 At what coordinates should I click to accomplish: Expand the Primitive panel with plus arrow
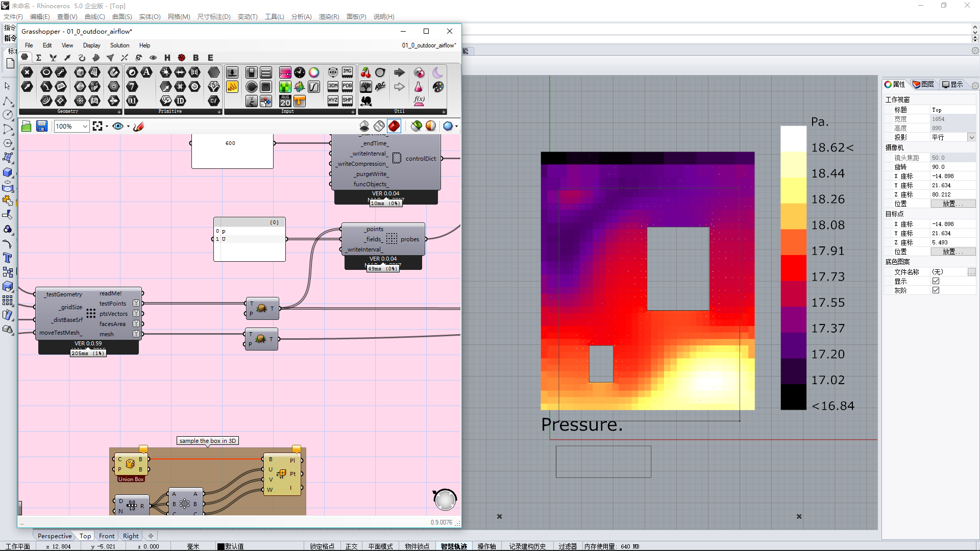[x=219, y=112]
